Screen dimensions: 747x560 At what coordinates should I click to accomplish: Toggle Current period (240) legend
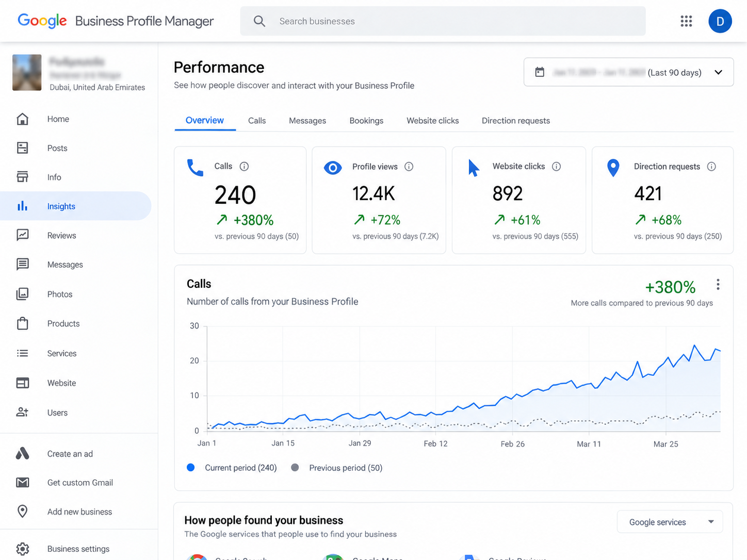tap(232, 468)
